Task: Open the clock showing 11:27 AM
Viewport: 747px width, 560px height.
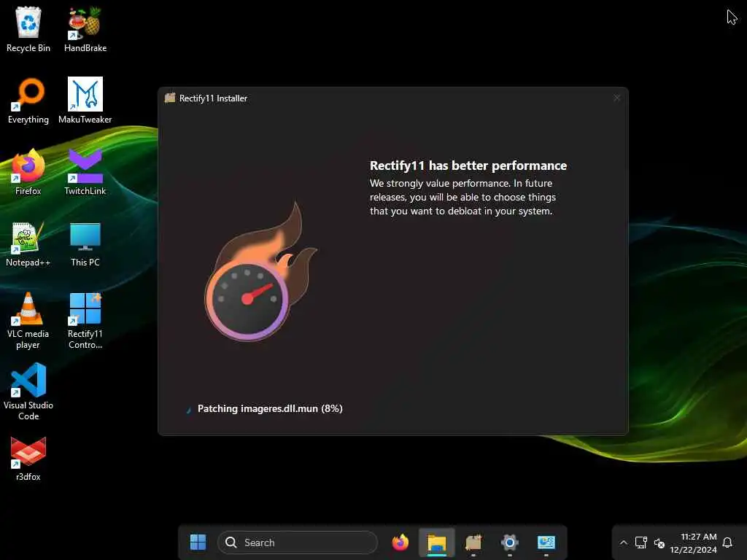Action: (x=693, y=542)
